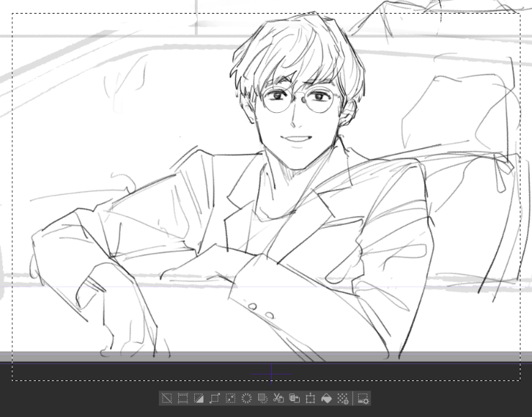Crop canvas to selection icon
This screenshot has height=417, width=532.
pos(183,398)
